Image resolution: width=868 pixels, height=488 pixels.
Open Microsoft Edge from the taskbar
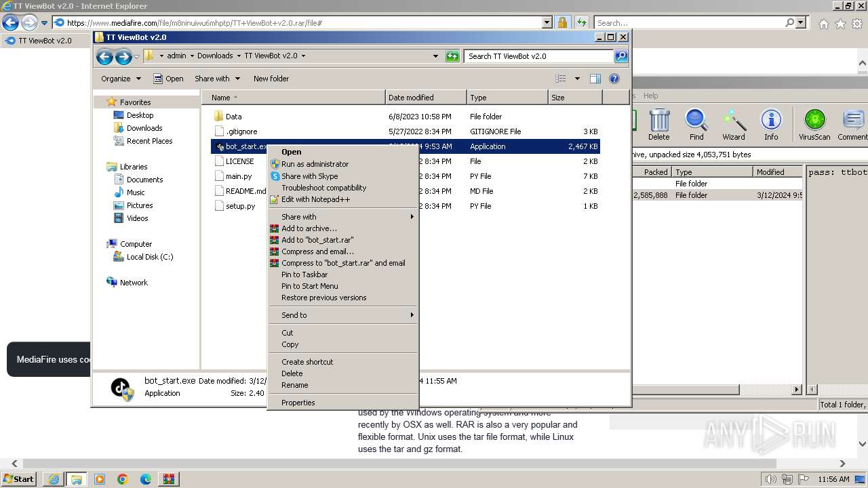[x=146, y=479]
